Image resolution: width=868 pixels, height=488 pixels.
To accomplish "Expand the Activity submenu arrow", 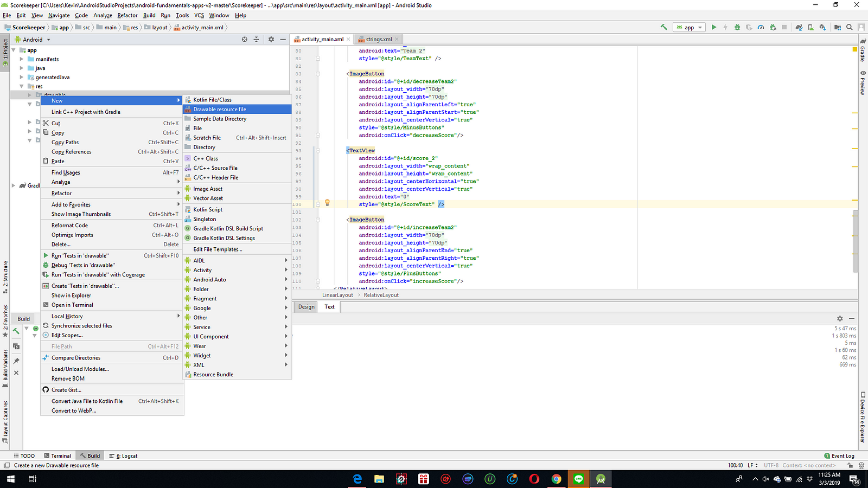I will pyautogui.click(x=286, y=270).
